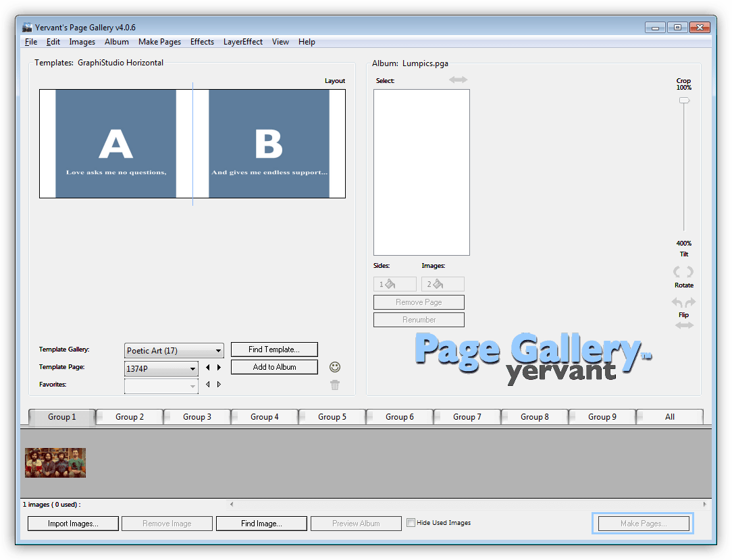The width and height of the screenshot is (732, 560).
Task: Open the Effects menu
Action: [x=202, y=42]
